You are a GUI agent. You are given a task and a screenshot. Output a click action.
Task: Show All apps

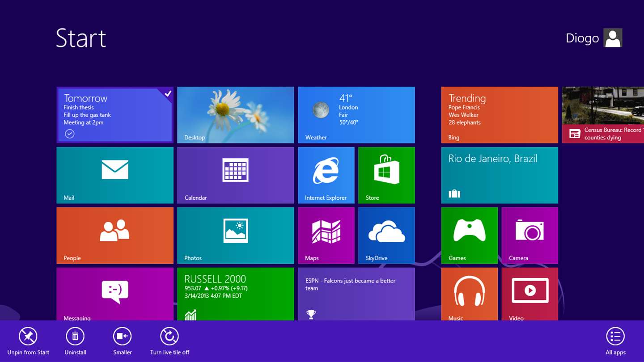click(x=615, y=342)
